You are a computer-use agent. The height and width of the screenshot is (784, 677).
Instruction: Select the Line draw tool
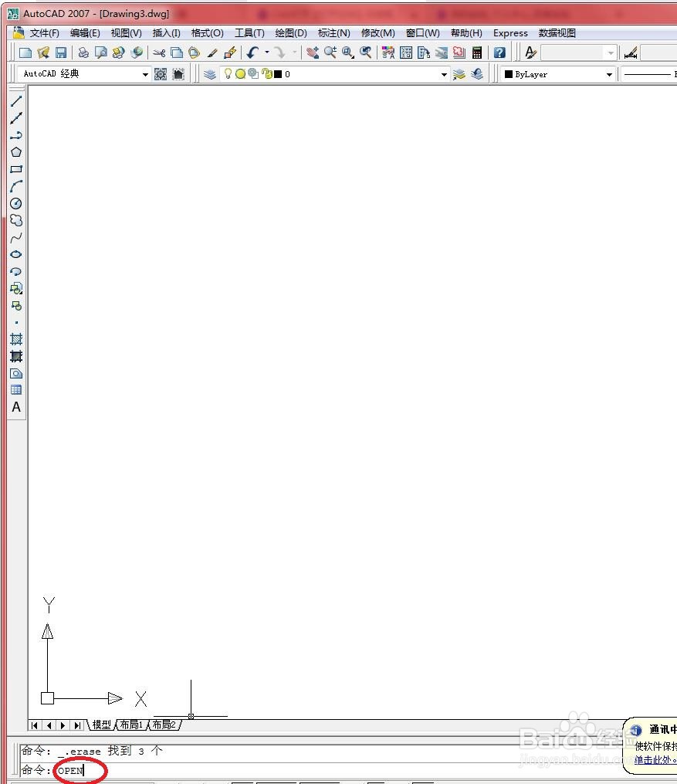16,101
